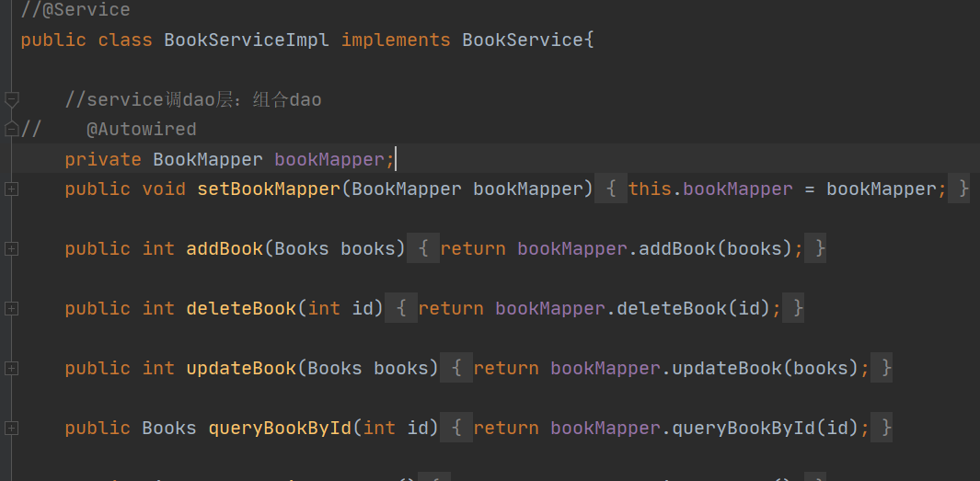Click bookMapper.updateBook(books) call
Screen dimensions: 980x481
pyautogui.click(x=704, y=369)
